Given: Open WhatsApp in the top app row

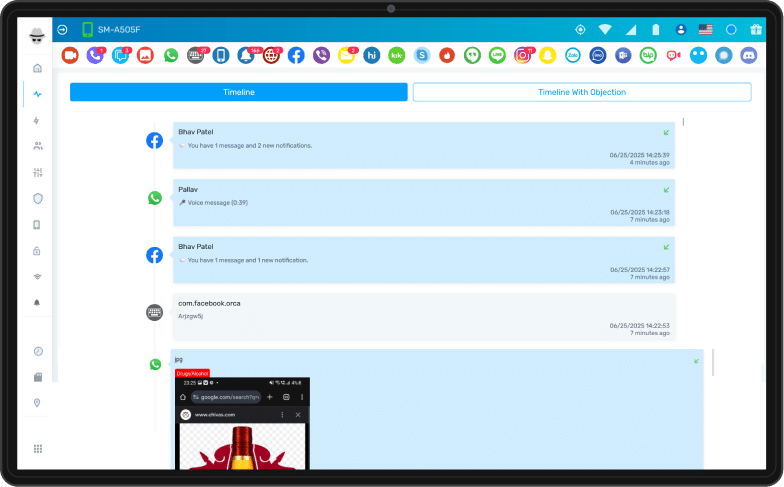Looking at the screenshot, I should (x=170, y=56).
